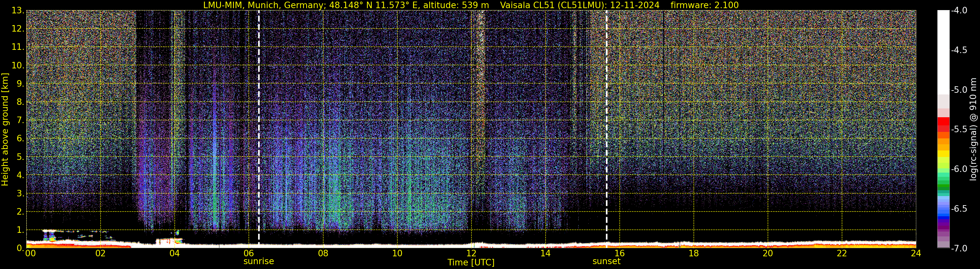Image resolution: width=980 pixels, height=269 pixels.
Task: Select the "sunset" label below the axis
Action: click(607, 262)
